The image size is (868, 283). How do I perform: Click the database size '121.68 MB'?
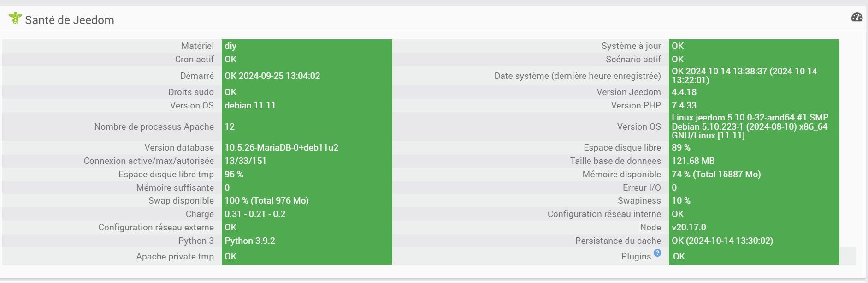[693, 161]
